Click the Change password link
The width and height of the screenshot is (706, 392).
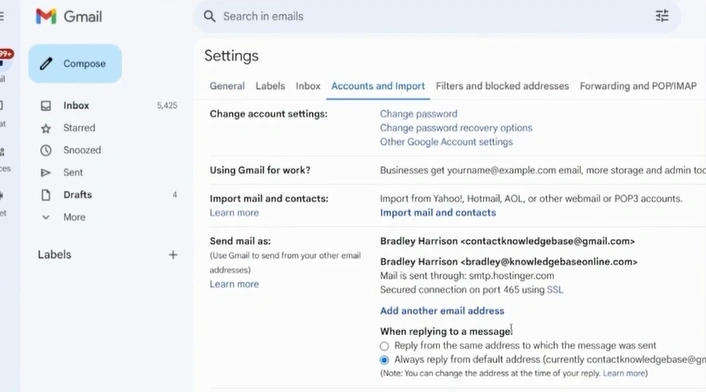(x=419, y=114)
